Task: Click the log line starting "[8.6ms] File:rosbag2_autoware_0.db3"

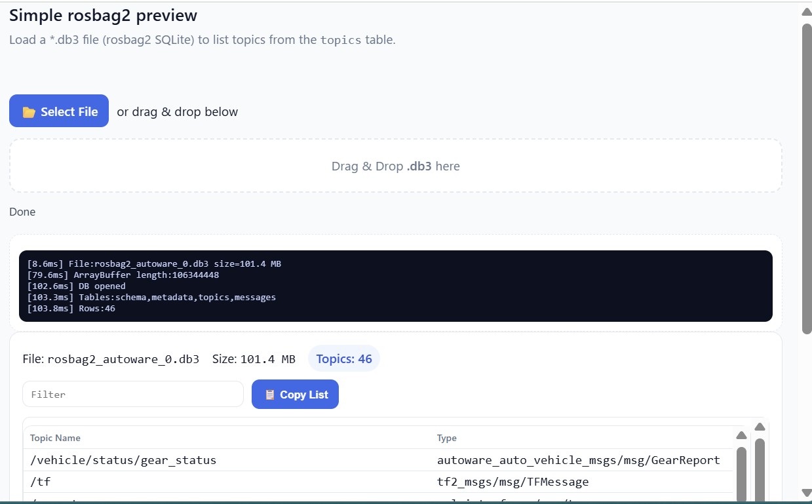Action: (x=154, y=263)
